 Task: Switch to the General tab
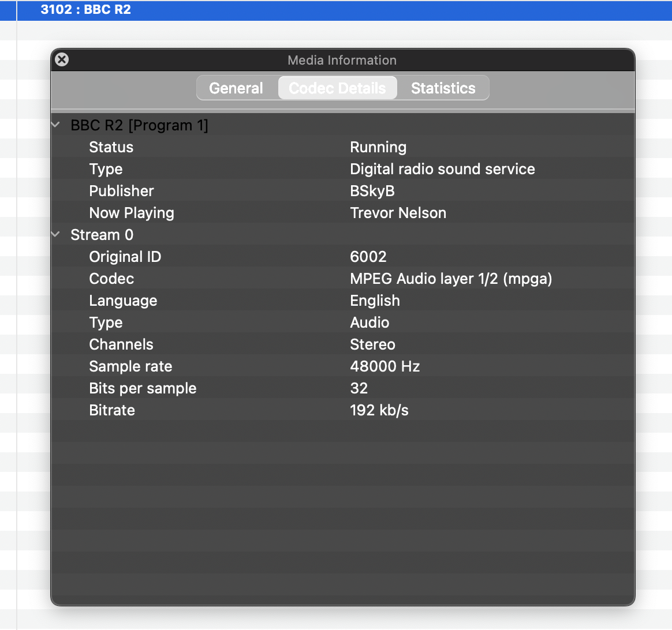tap(236, 88)
